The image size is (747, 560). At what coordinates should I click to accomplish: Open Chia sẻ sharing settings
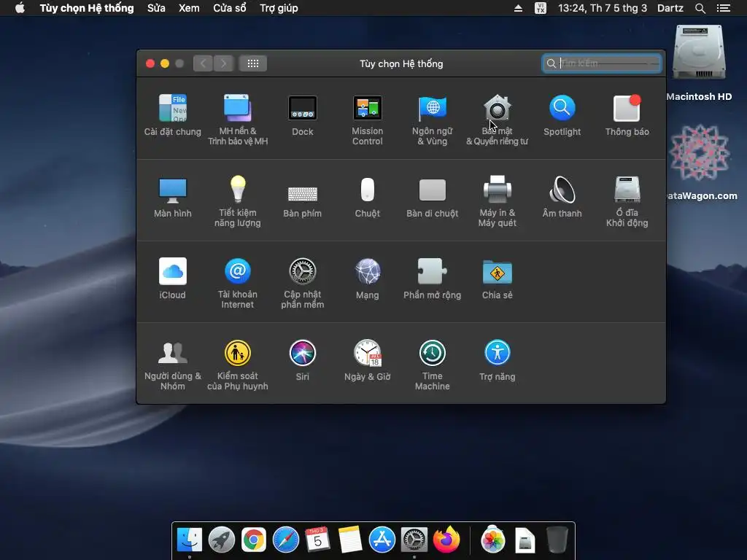(x=497, y=279)
